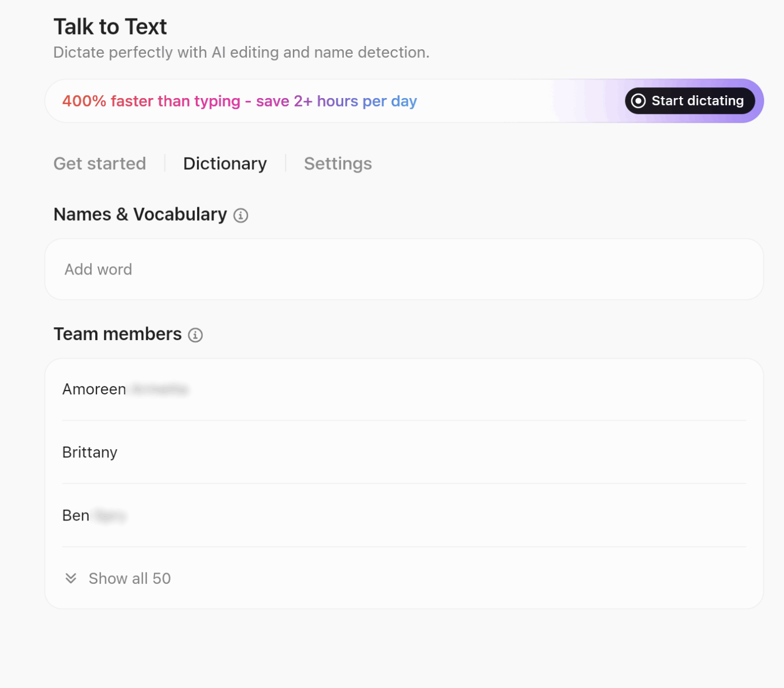Screen dimensions: 784x688
Task: Switch to the Settings tab
Action: 338,164
